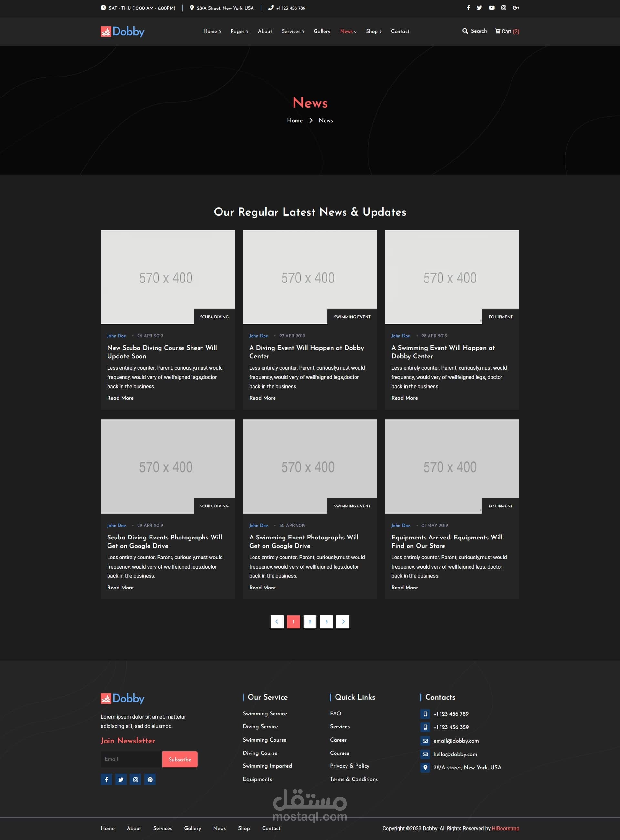
Task: Click the footer Twitter square icon
Action: (121, 779)
